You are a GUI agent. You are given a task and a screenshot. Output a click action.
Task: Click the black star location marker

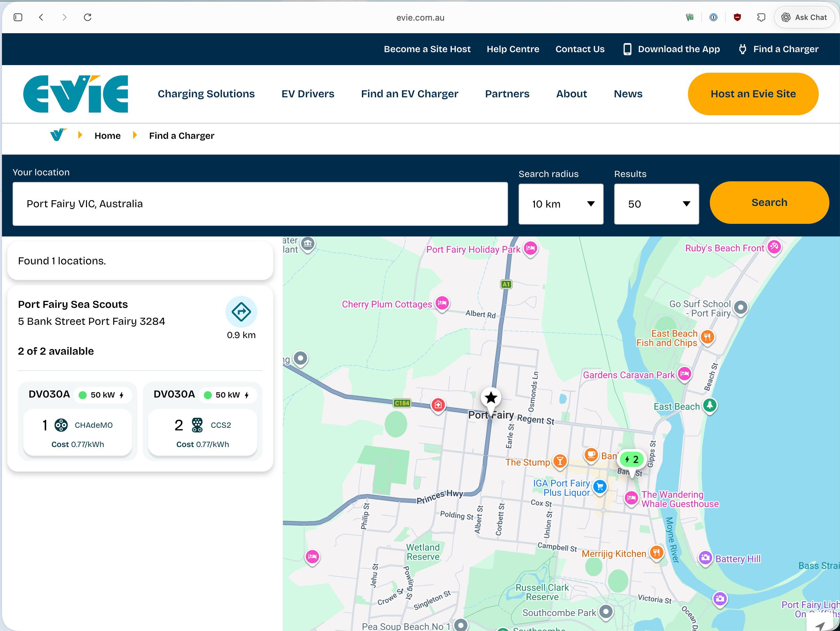pos(491,398)
